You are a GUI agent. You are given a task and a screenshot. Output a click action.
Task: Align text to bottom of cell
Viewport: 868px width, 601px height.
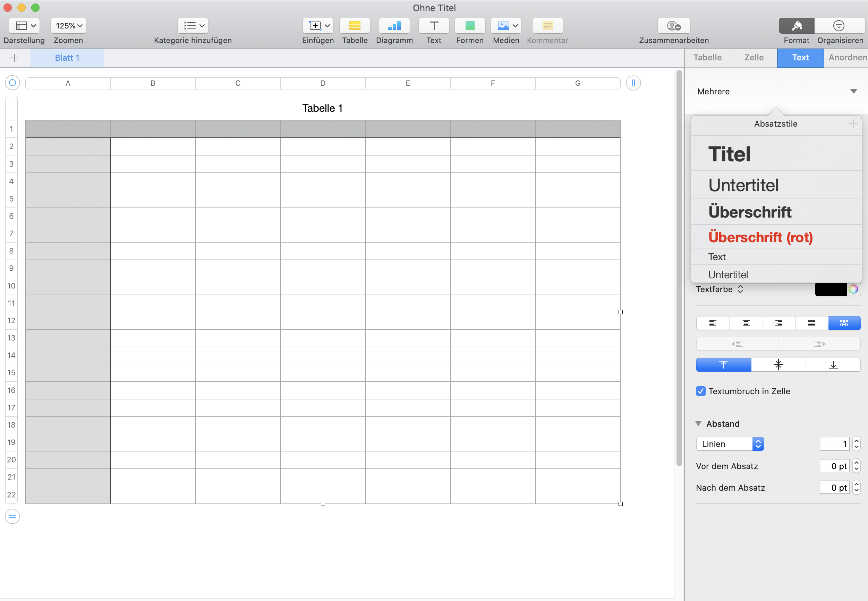coord(833,364)
